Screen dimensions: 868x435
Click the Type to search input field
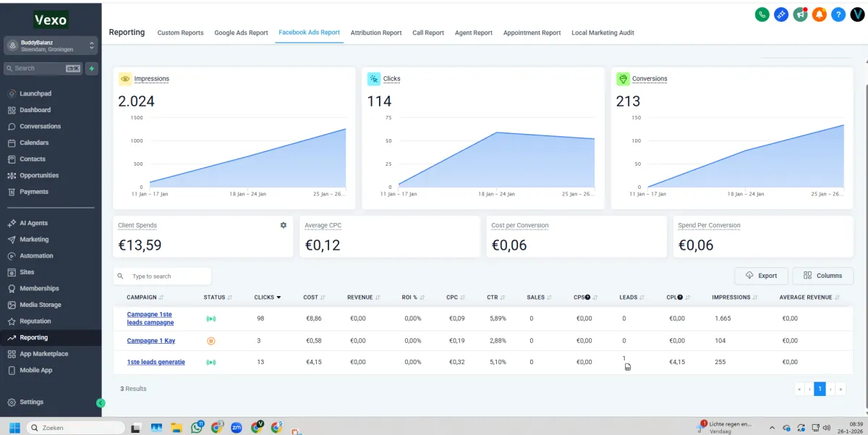[162, 276]
